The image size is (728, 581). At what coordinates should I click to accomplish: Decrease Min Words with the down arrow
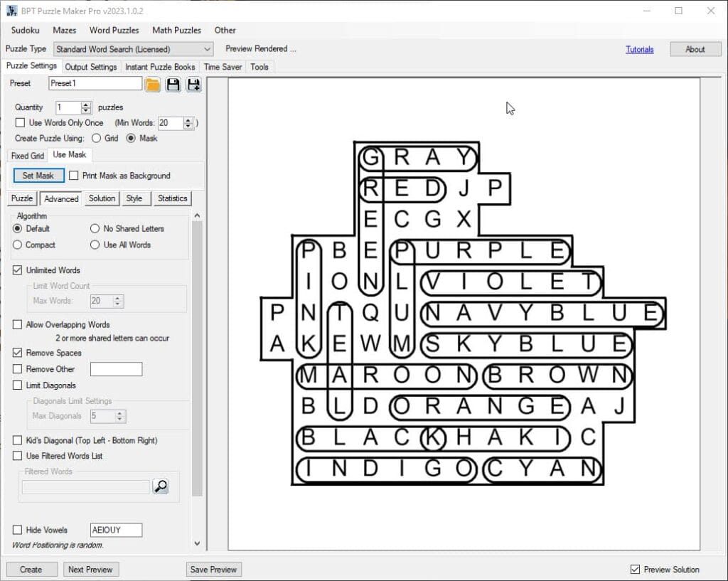pos(188,126)
